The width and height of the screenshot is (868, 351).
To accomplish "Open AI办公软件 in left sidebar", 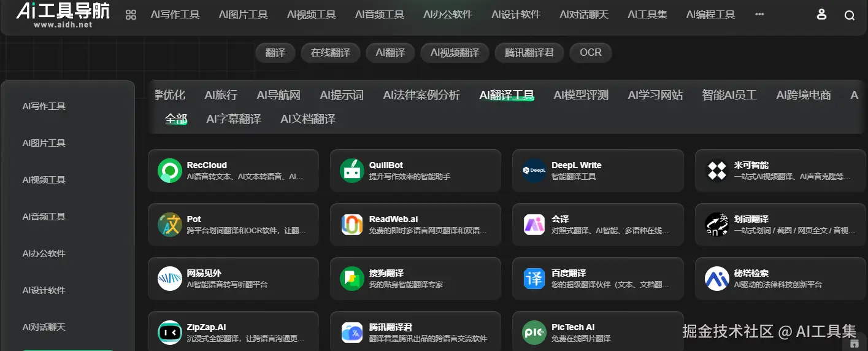I will 44,253.
